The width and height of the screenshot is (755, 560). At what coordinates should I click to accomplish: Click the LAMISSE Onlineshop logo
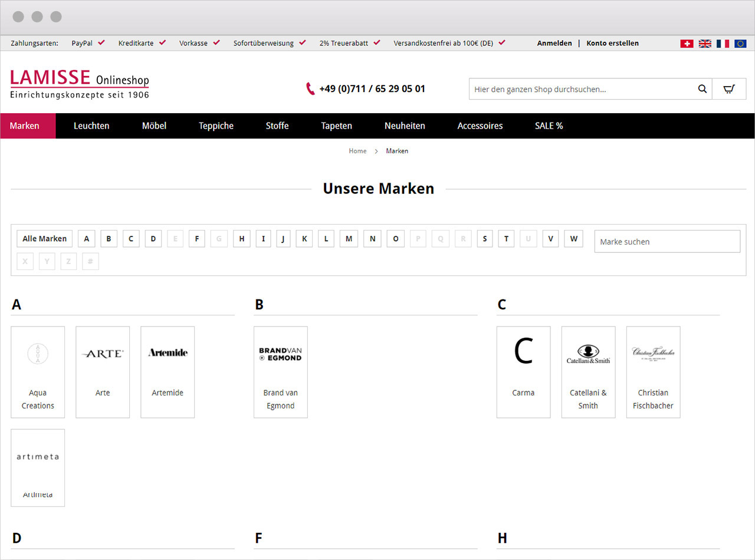point(80,84)
